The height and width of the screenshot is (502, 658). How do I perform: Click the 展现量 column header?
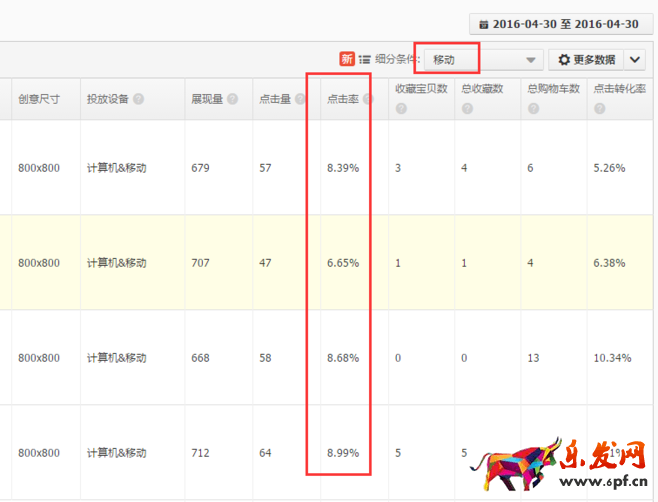(208, 99)
